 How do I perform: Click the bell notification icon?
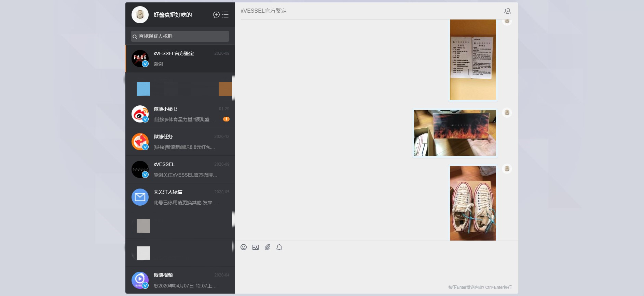click(279, 247)
